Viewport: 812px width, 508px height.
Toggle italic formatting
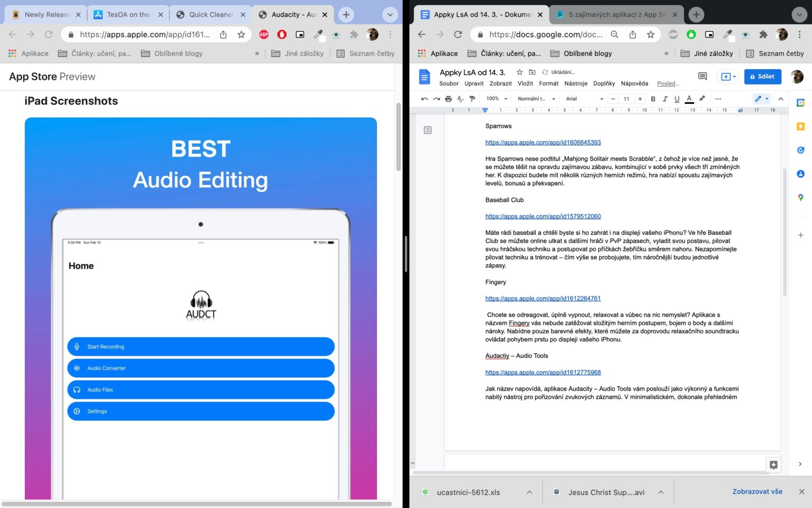(x=665, y=99)
